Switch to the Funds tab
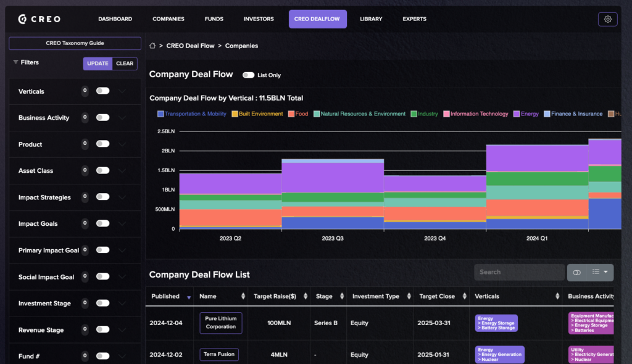This screenshot has height=364, width=632. (x=214, y=19)
